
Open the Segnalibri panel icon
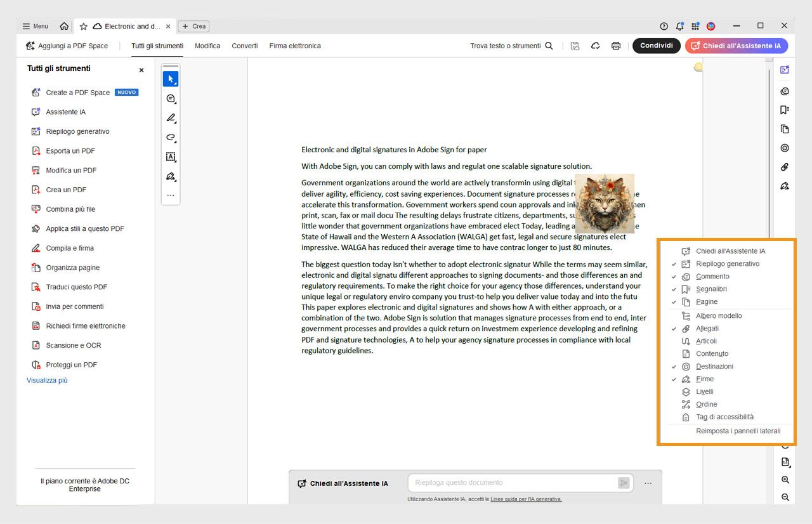point(784,109)
